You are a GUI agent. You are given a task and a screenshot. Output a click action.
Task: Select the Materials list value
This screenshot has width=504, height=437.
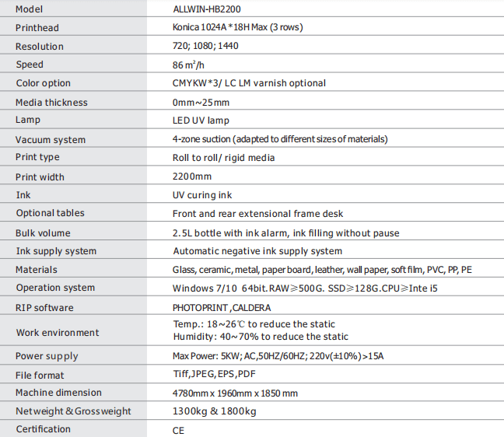321,270
